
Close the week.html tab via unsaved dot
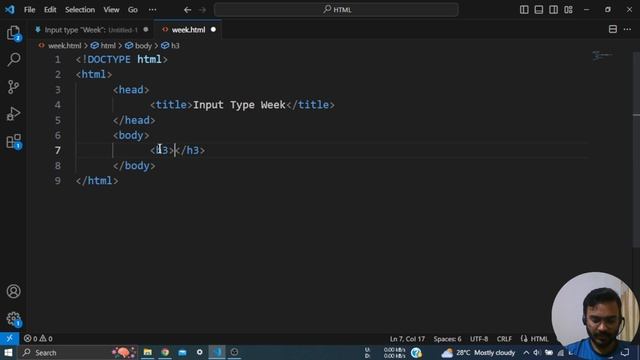pyautogui.click(x=213, y=29)
